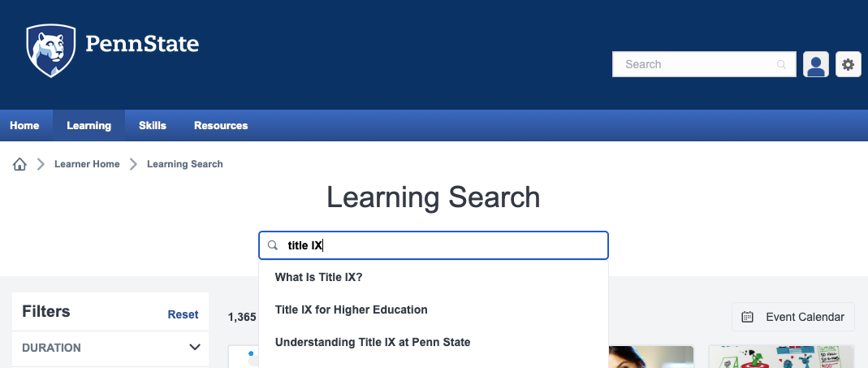This screenshot has height=368, width=868.
Task: Reset all filters
Action: (184, 314)
